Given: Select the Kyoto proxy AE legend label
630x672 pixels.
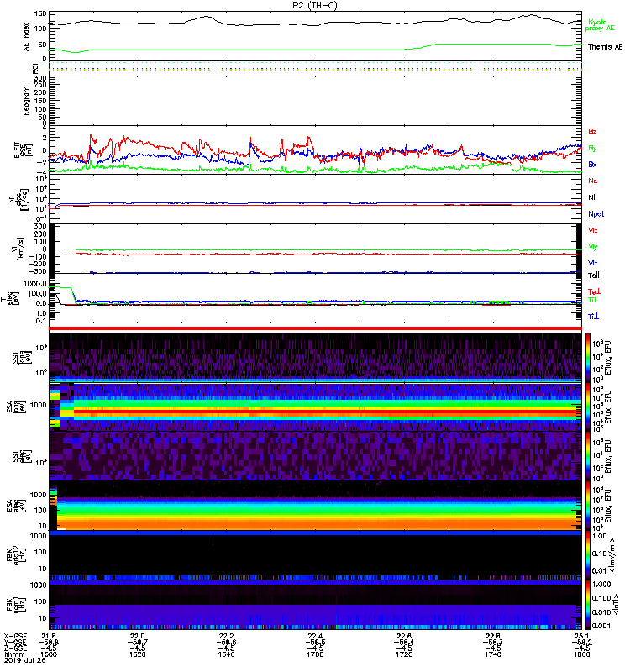Looking at the screenshot, I should [x=599, y=25].
